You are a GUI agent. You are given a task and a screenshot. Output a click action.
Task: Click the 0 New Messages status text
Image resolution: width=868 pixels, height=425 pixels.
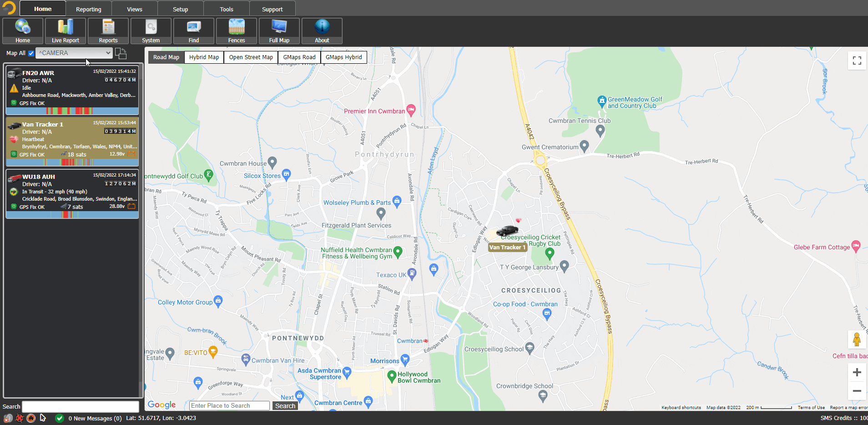click(x=95, y=418)
